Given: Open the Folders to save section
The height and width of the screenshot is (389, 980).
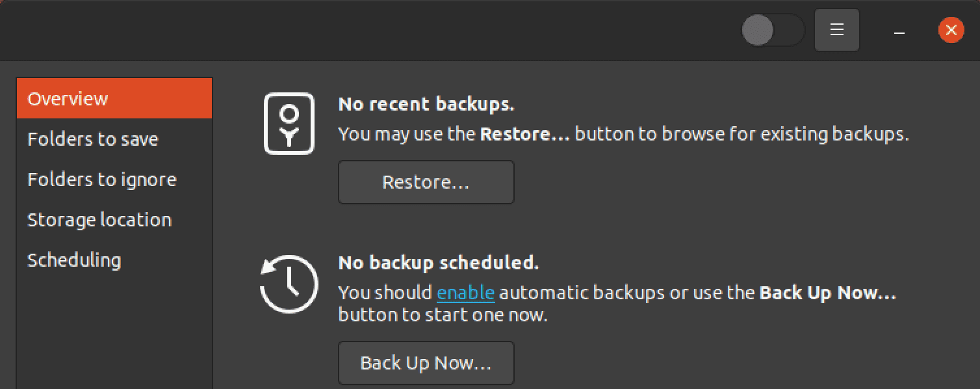Looking at the screenshot, I should click(93, 139).
